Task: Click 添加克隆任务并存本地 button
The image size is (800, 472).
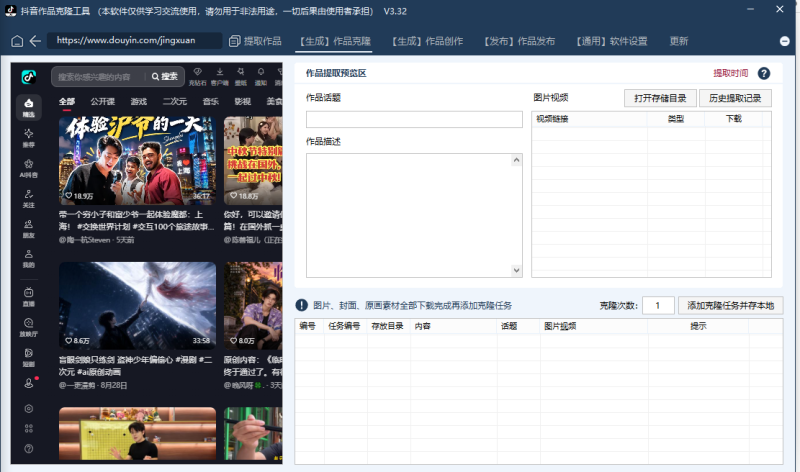Action: click(731, 305)
